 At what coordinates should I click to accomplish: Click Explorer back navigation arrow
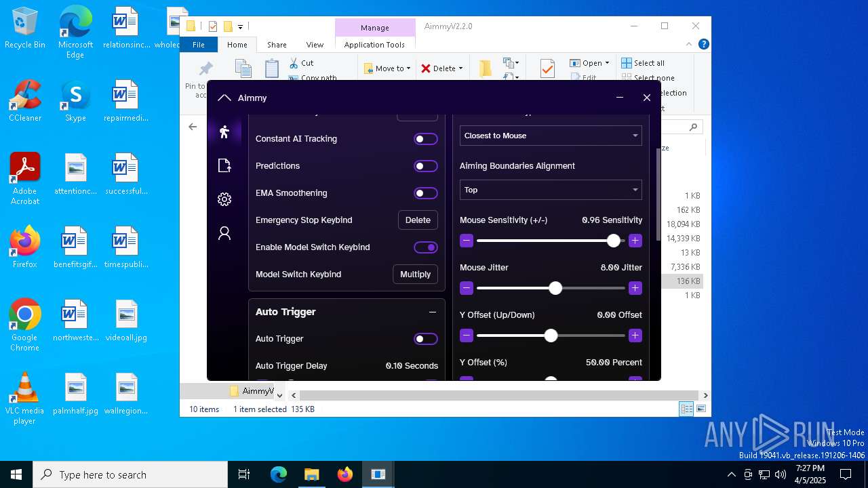[193, 127]
